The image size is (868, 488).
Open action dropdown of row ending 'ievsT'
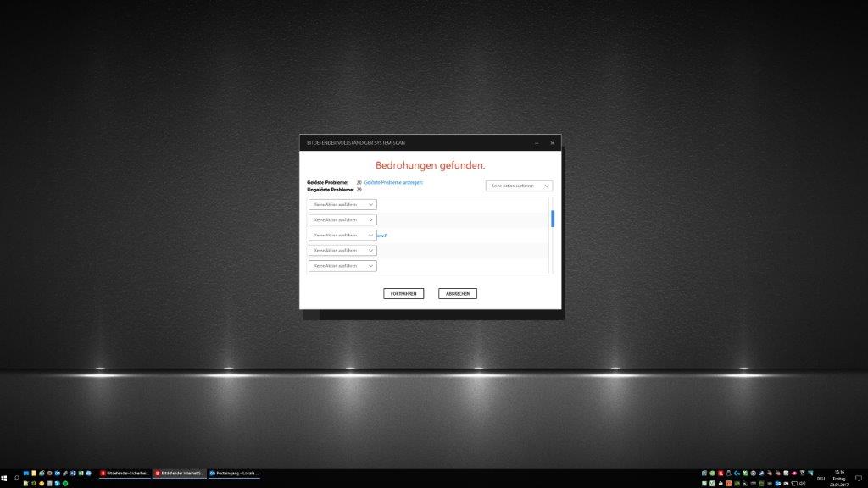coord(342,236)
